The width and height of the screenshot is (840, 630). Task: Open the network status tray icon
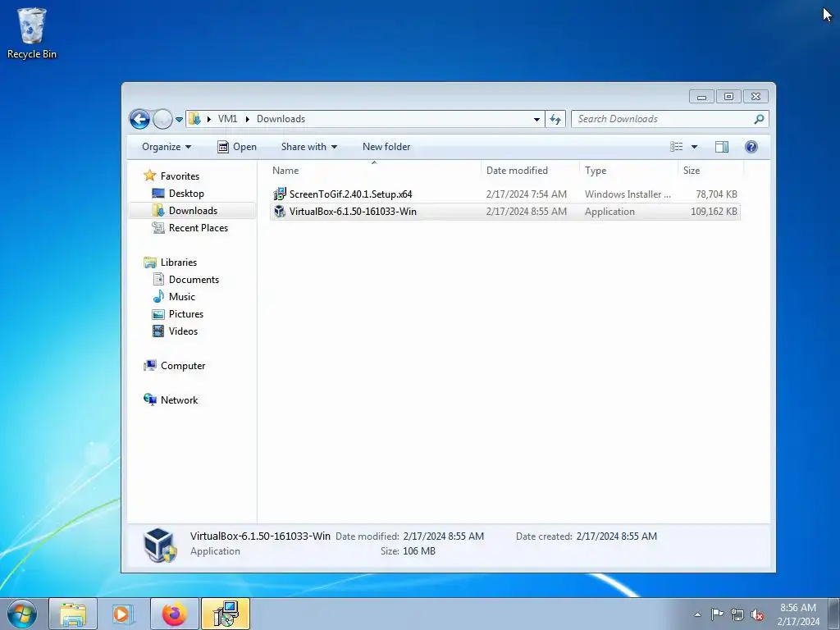(x=737, y=614)
